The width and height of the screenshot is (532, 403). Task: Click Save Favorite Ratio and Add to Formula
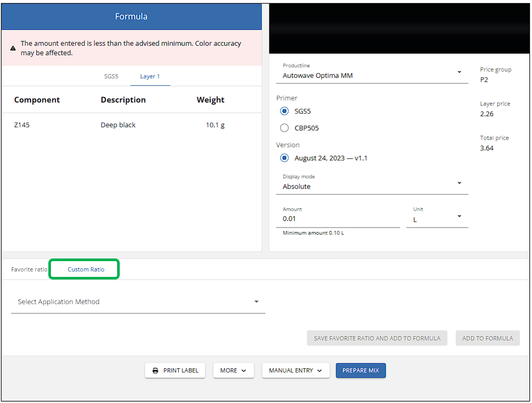[377, 338]
